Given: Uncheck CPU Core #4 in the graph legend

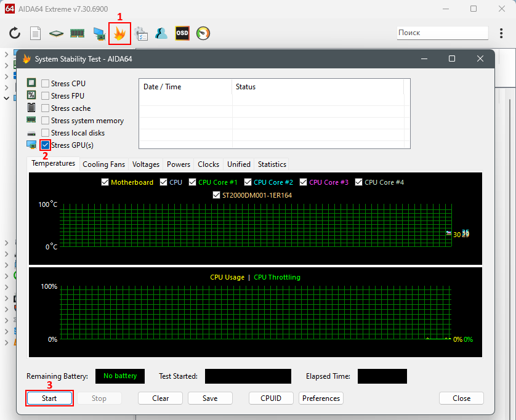Looking at the screenshot, I should click(x=358, y=182).
